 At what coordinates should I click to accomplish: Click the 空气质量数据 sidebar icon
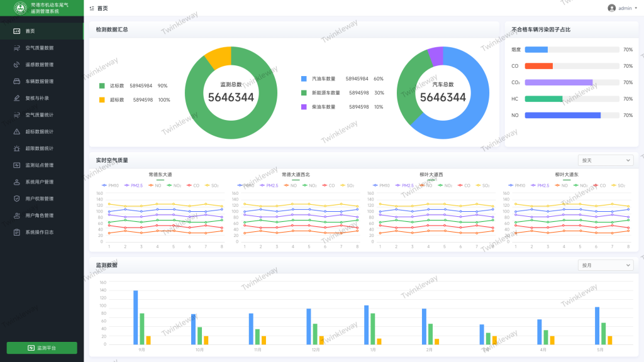[x=17, y=48]
